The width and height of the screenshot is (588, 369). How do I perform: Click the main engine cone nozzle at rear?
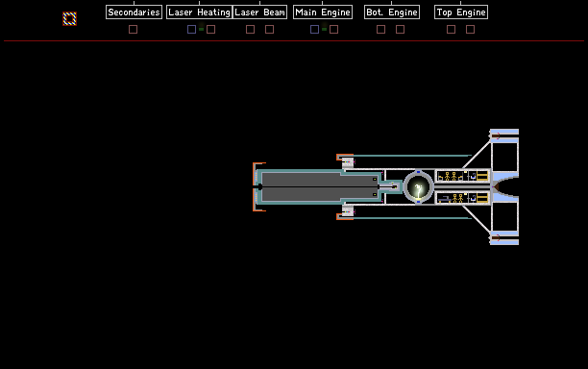click(505, 186)
